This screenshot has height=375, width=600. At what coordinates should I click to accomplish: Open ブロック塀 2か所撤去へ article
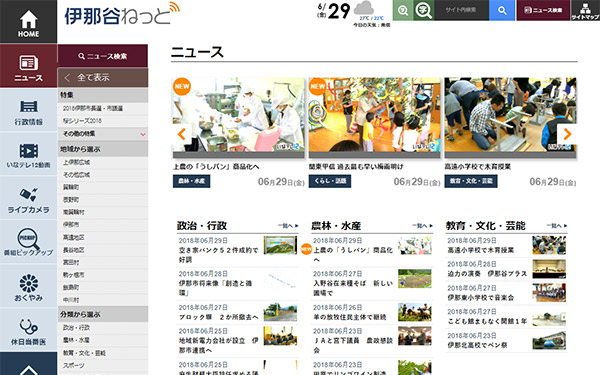218,317
